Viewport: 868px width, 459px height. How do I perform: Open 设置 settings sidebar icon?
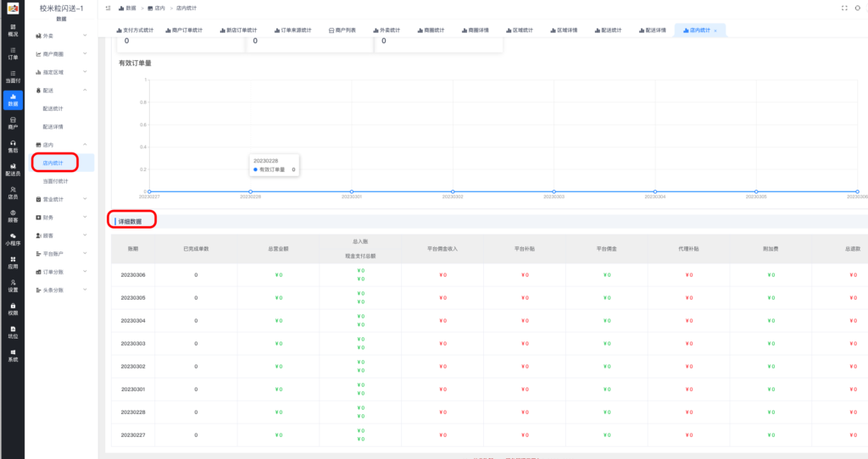(x=12, y=285)
